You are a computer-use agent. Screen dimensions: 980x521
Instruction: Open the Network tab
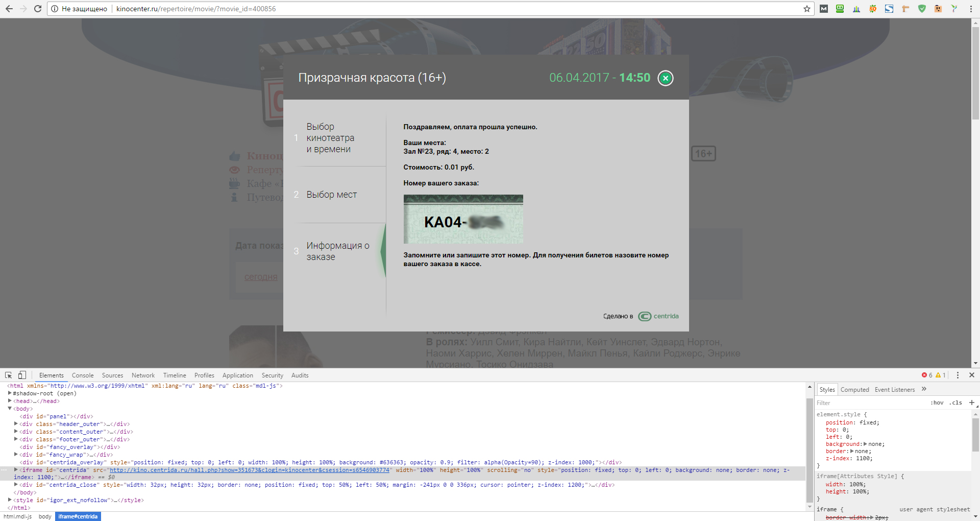tap(143, 375)
